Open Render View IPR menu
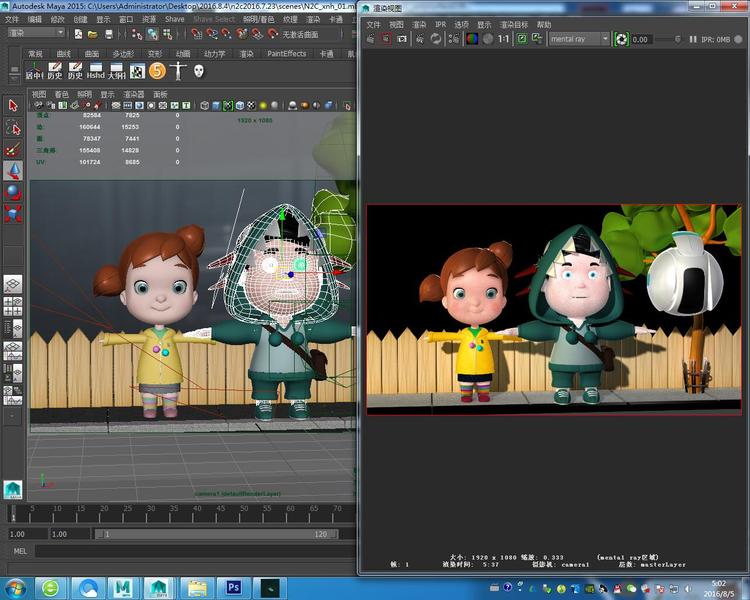750x600 pixels. tap(440, 24)
